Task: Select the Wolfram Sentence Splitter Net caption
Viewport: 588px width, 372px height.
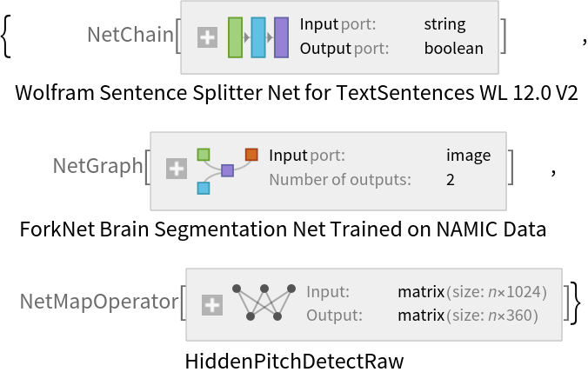Action: pos(296,92)
